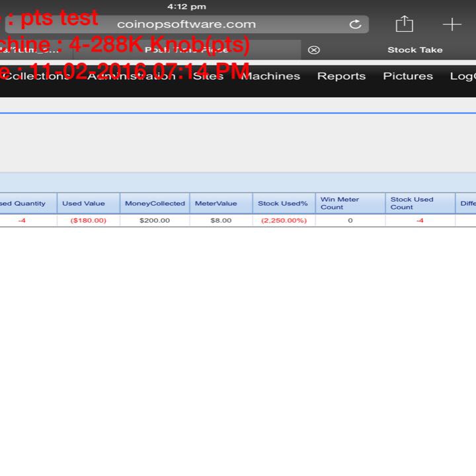Reload the page with the refresh icon
Screen dimensions: 476x476
[x=355, y=24]
